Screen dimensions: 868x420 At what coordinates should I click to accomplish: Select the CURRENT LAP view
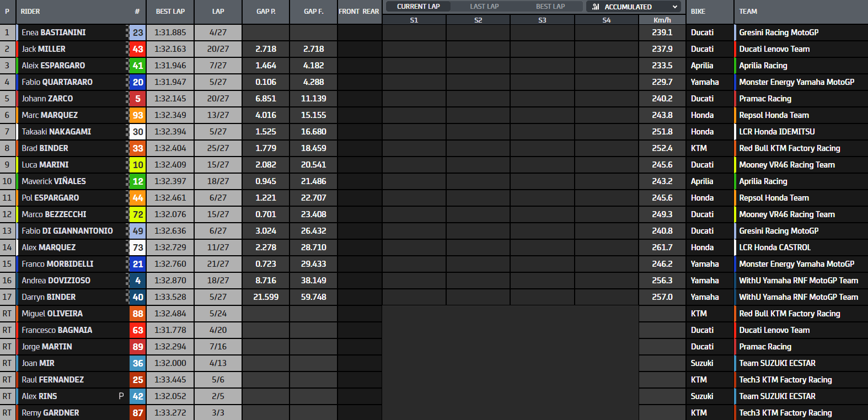[418, 7]
